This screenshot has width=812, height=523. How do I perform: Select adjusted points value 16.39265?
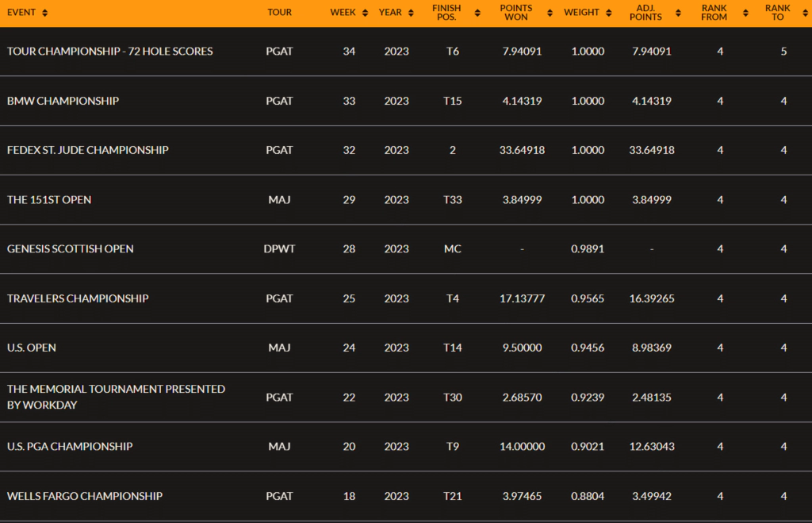point(652,298)
